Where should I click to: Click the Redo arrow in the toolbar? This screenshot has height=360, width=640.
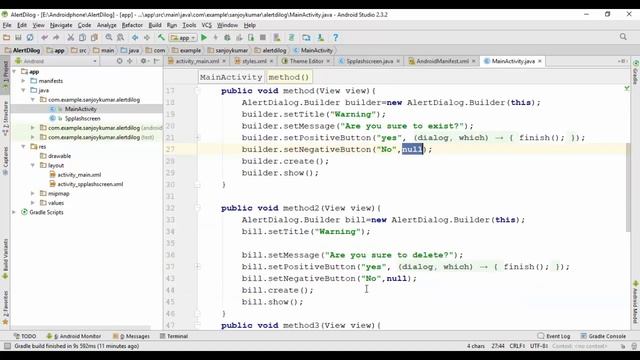(x=56, y=38)
